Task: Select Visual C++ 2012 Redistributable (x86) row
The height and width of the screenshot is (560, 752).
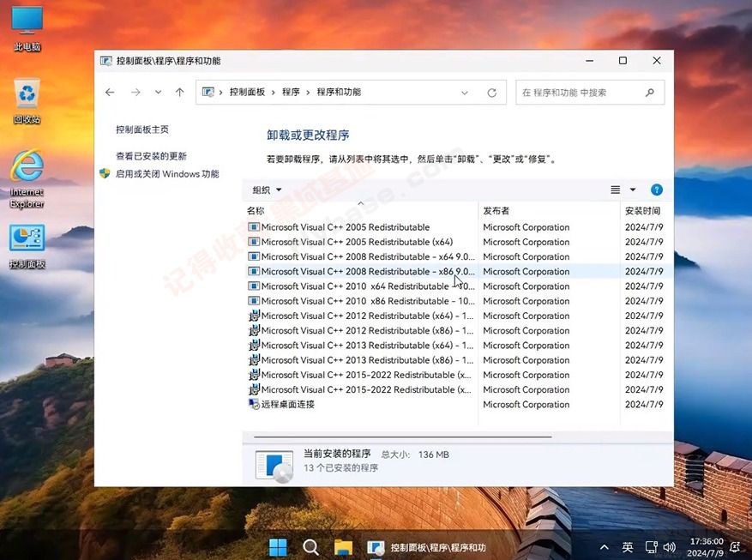Action: coord(458,330)
